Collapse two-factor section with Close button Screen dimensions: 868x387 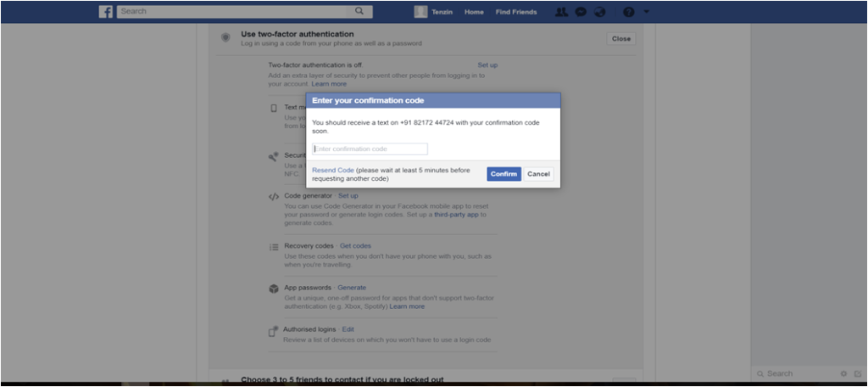621,39
